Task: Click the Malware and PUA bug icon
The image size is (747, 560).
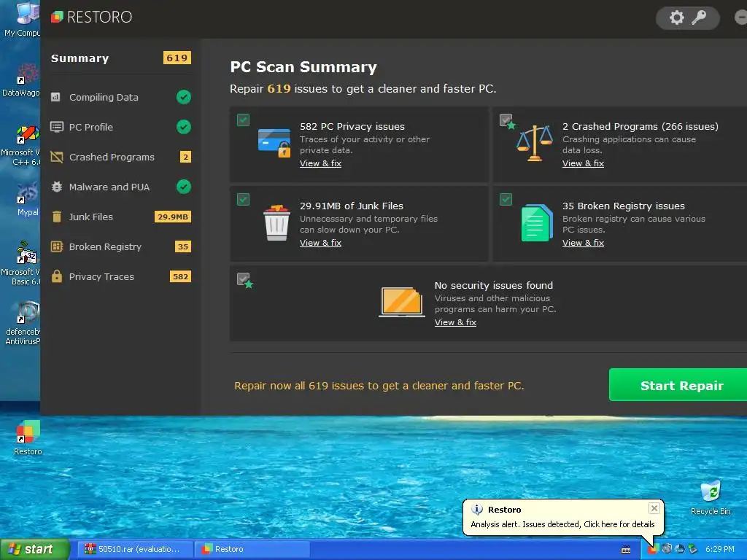Action: [x=57, y=187]
